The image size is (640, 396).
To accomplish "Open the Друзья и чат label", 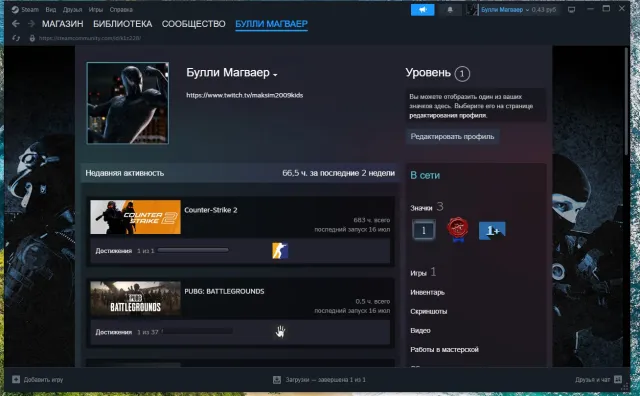I will (592, 380).
